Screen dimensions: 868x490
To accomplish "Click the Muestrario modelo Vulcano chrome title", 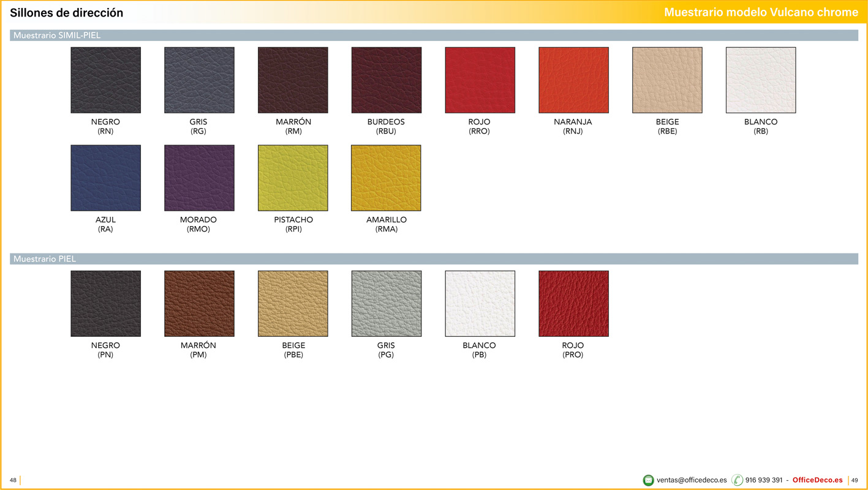I will (x=761, y=12).
